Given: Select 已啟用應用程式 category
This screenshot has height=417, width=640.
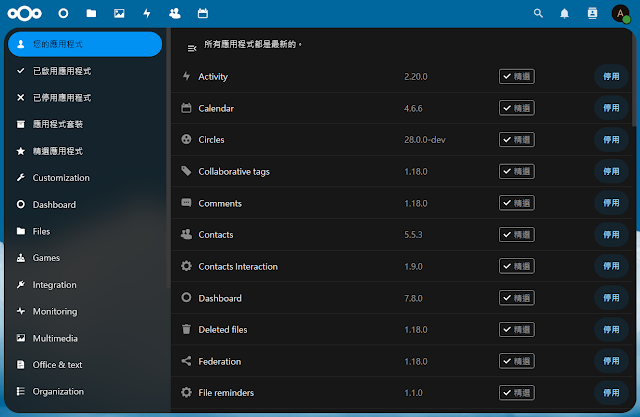Looking at the screenshot, I should pos(85,71).
